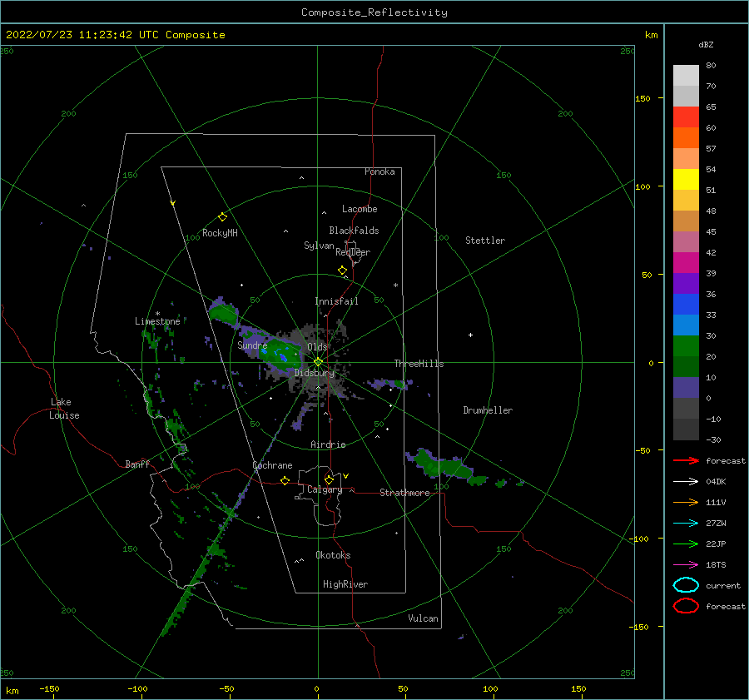The image size is (749, 700).
Task: Click the Didsbury town label
Action: click(315, 373)
